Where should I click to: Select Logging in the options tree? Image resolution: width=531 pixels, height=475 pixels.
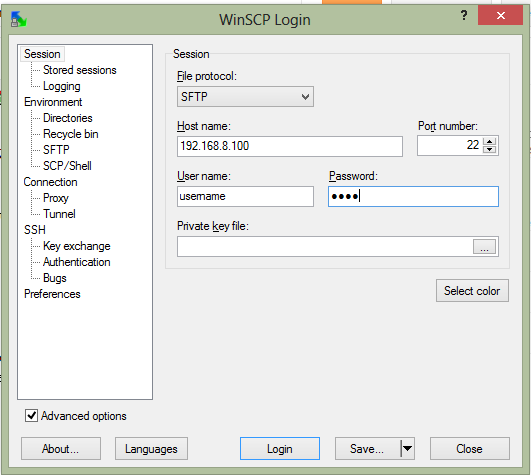[62, 86]
